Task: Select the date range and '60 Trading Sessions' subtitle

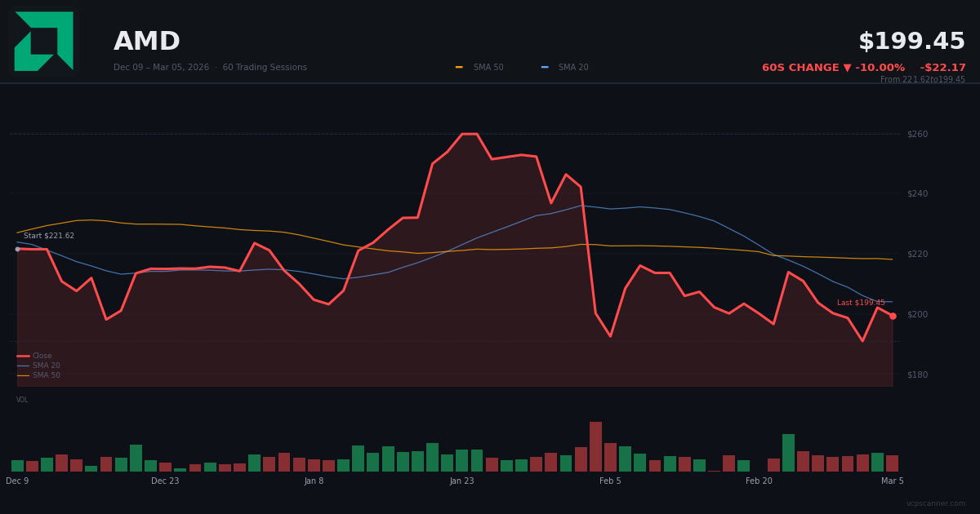Action: click(x=210, y=68)
